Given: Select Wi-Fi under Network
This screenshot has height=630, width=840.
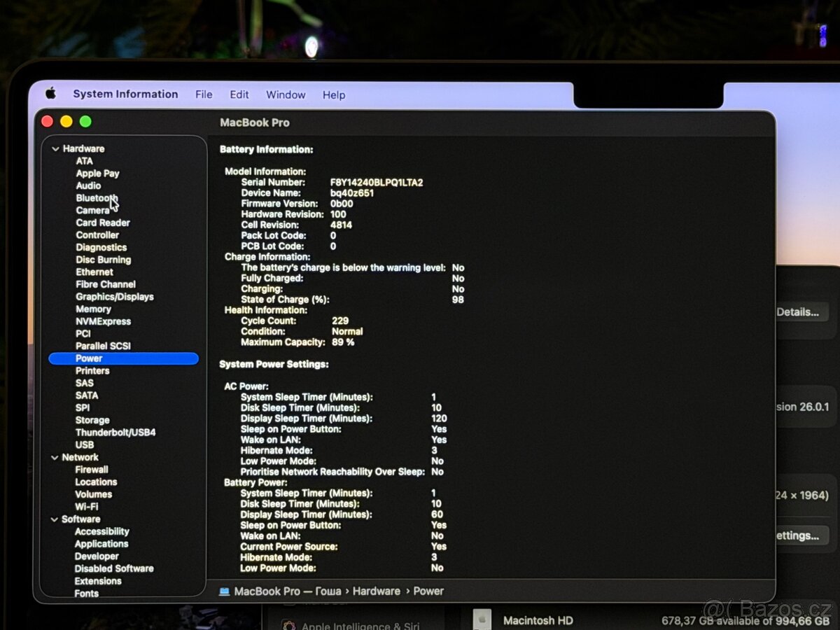Looking at the screenshot, I should (x=87, y=507).
